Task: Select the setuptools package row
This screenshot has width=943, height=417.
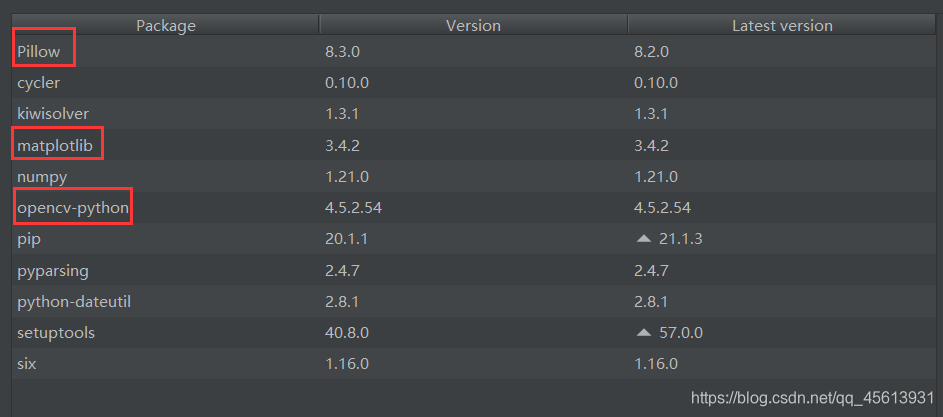Action: (474, 333)
